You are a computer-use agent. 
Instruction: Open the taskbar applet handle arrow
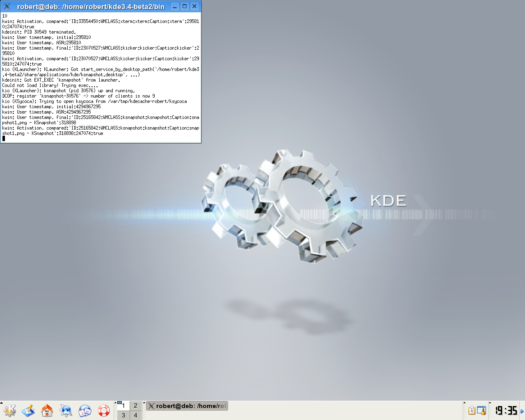tap(144, 403)
